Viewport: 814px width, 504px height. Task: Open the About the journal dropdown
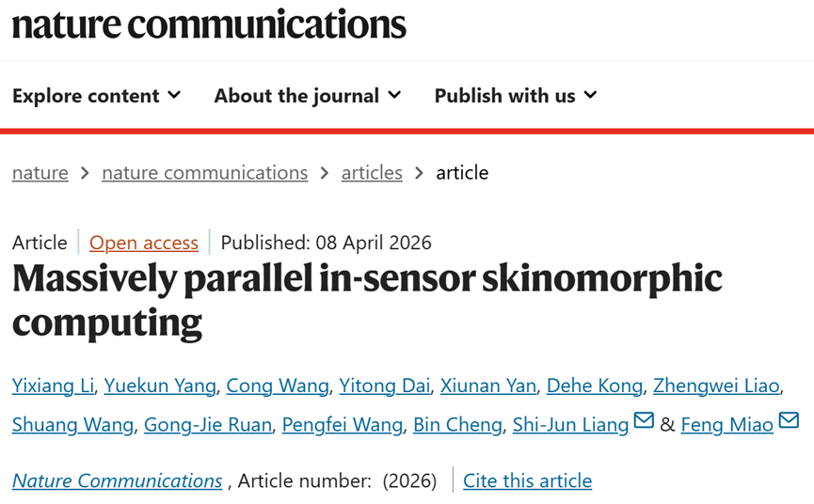307,96
